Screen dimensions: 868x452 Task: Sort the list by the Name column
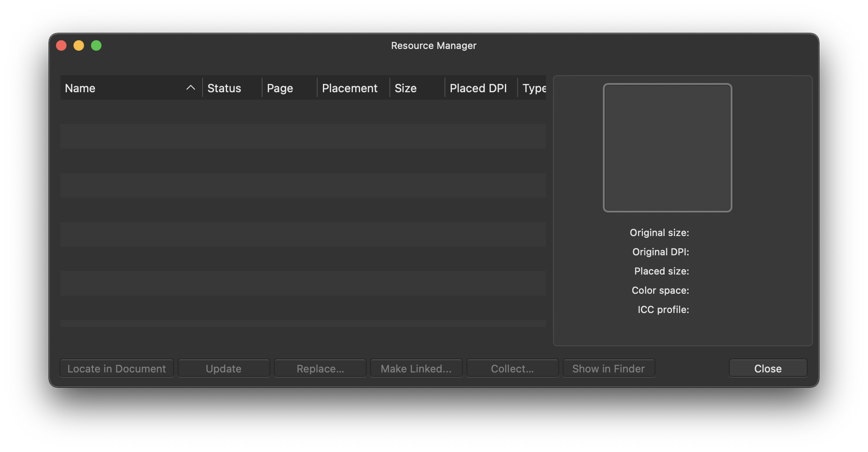point(131,88)
